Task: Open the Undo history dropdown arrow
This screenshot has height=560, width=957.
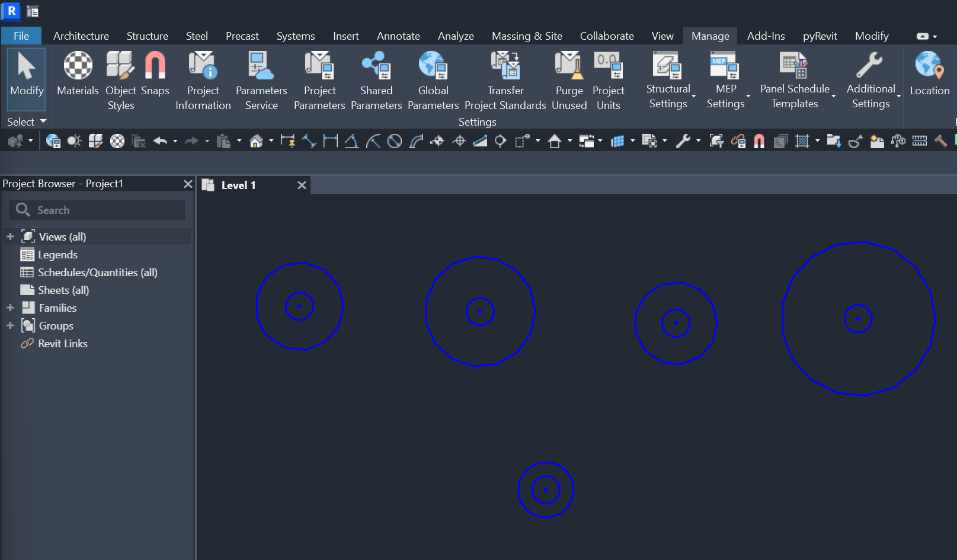Action: (x=175, y=141)
